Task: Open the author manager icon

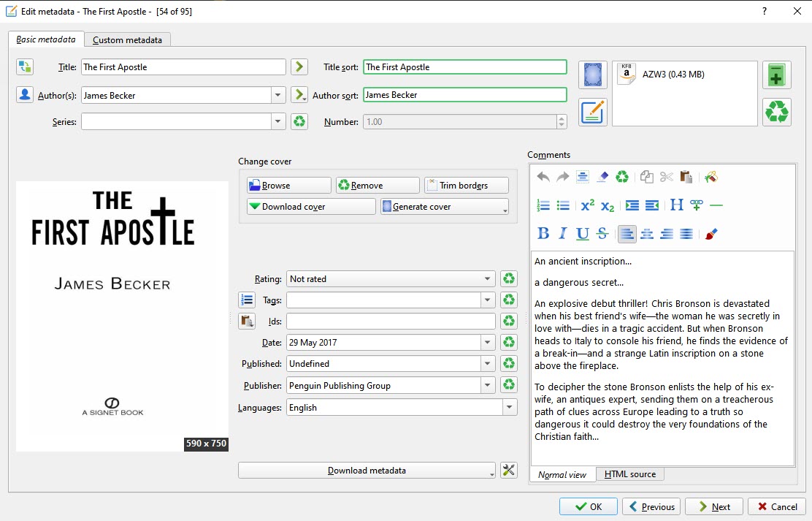Action: [x=24, y=95]
